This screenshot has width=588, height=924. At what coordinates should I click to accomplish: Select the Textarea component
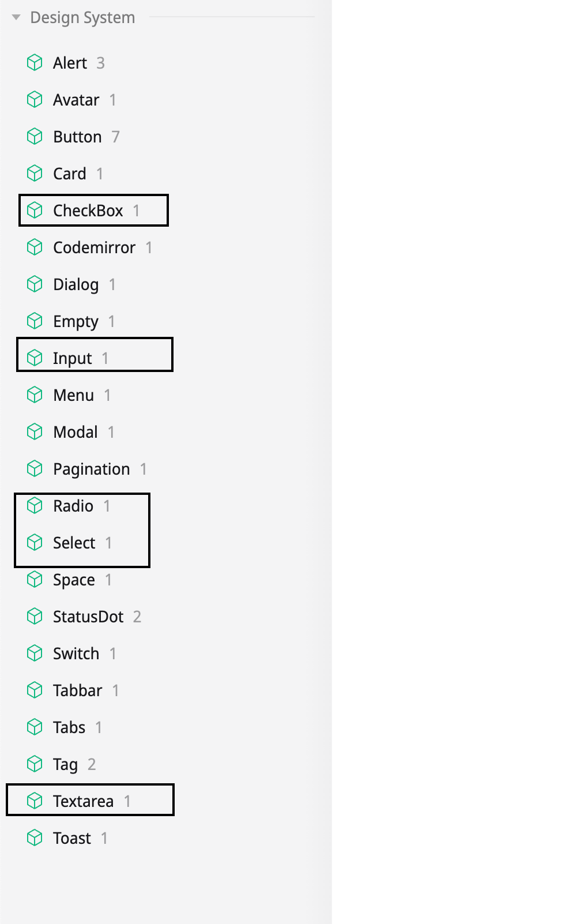(84, 801)
